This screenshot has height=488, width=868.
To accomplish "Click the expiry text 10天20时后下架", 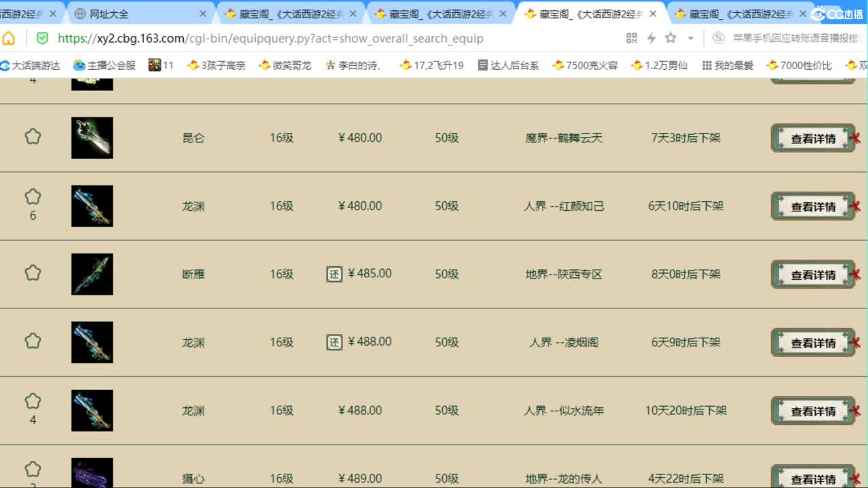I will (x=686, y=410).
